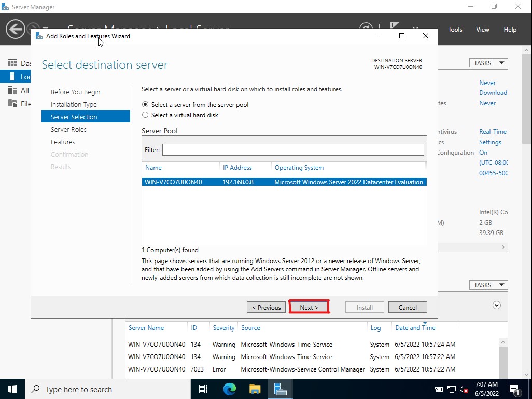The image size is (532, 399).
Task: Click the Server Manager back arrow icon
Action: coord(15,29)
